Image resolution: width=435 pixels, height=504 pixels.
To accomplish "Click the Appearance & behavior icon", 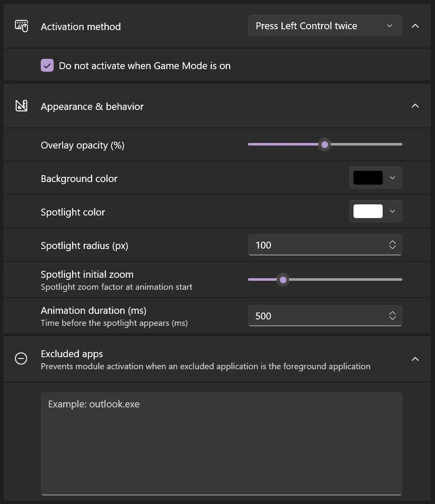I will [x=21, y=106].
